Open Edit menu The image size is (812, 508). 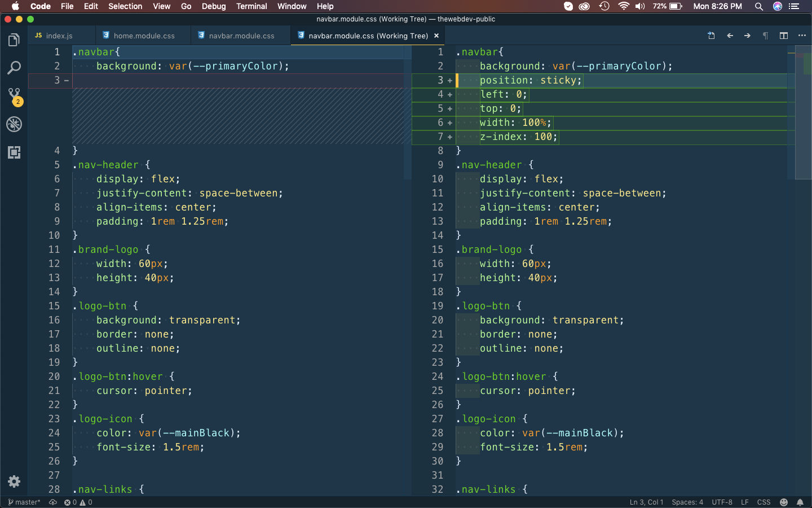[91, 6]
